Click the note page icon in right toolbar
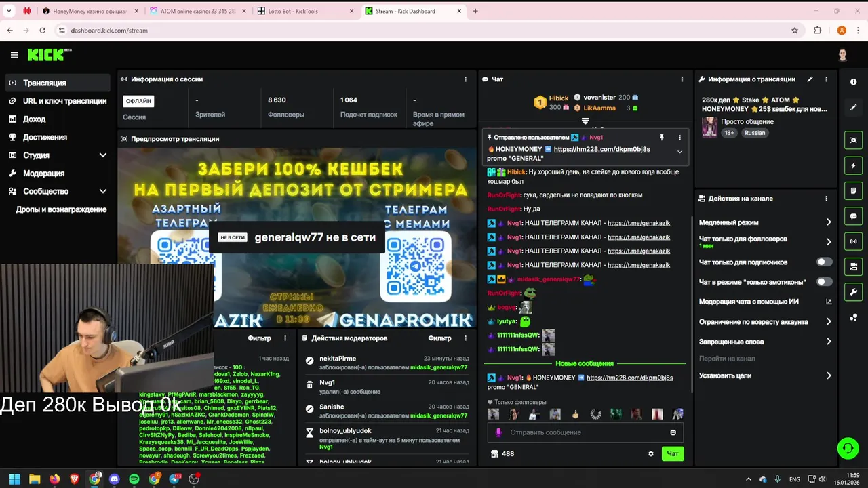The height and width of the screenshot is (488, 868). [853, 191]
